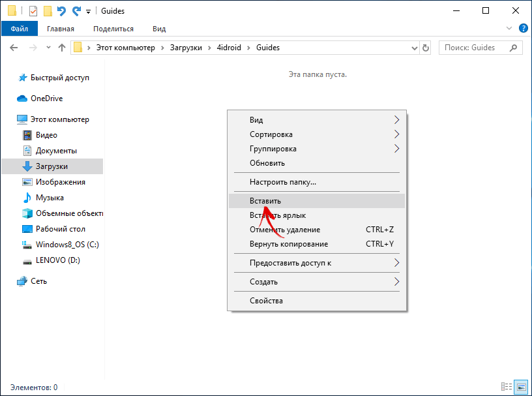Select Вставить in the context menu

pyautogui.click(x=265, y=201)
